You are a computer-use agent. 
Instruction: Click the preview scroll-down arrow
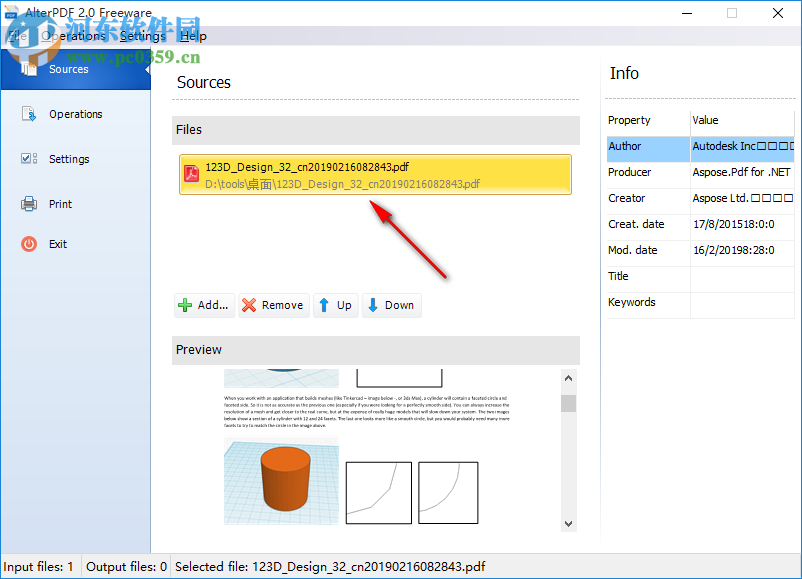point(568,523)
